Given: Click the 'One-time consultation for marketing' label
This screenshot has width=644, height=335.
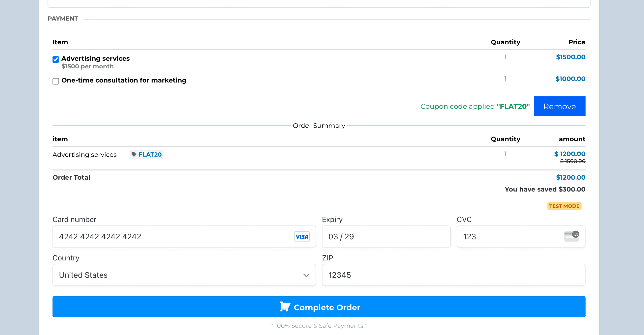Looking at the screenshot, I should [x=124, y=80].
